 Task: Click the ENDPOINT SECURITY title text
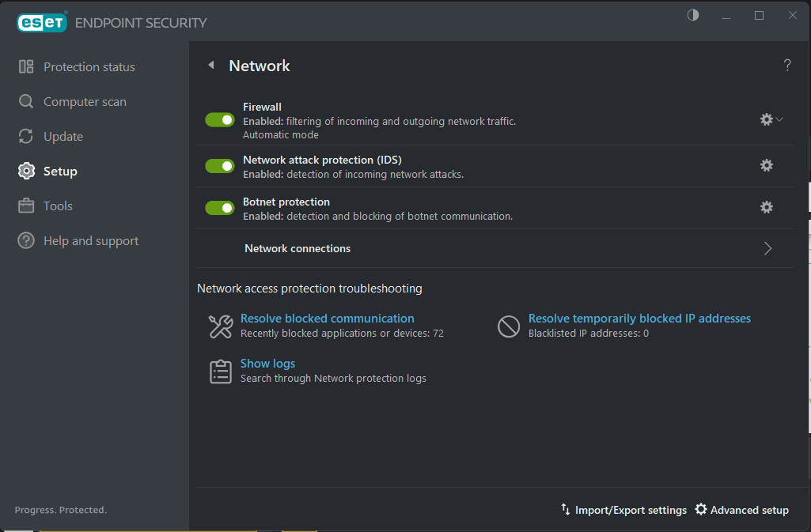point(141,23)
